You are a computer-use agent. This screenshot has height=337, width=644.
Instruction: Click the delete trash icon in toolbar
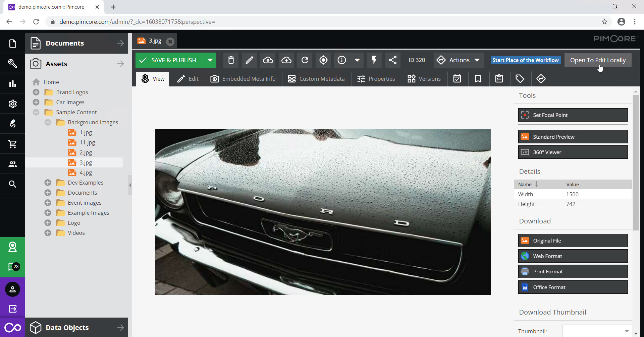pyautogui.click(x=231, y=60)
